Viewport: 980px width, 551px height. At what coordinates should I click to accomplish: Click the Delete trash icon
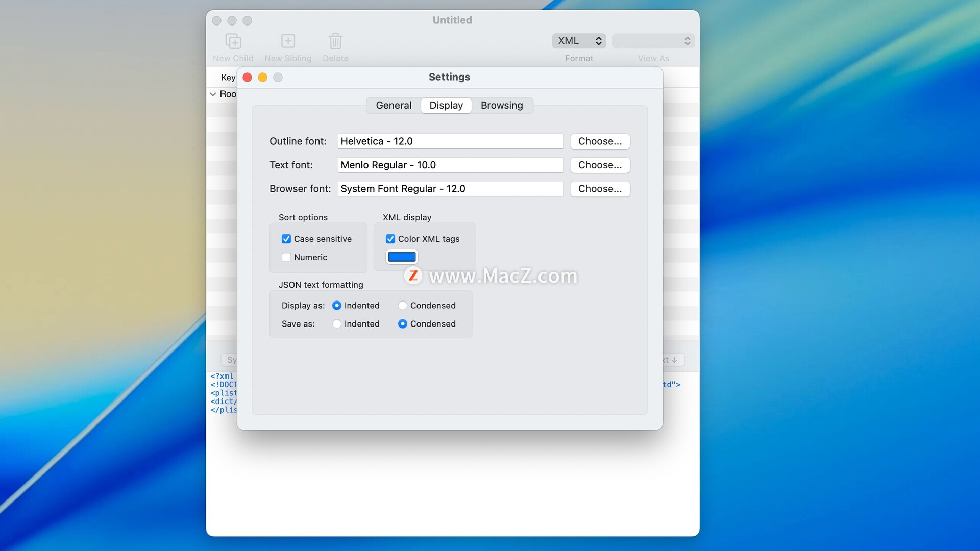[335, 41]
